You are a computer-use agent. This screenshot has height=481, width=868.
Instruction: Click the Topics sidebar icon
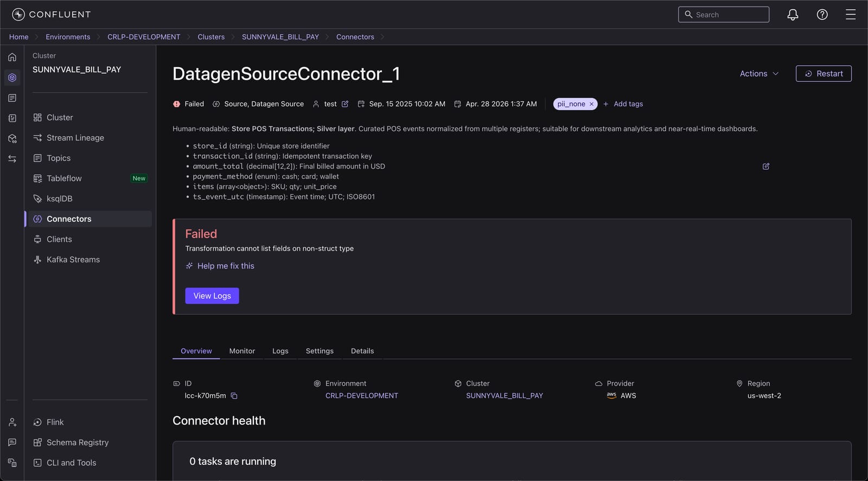point(37,158)
